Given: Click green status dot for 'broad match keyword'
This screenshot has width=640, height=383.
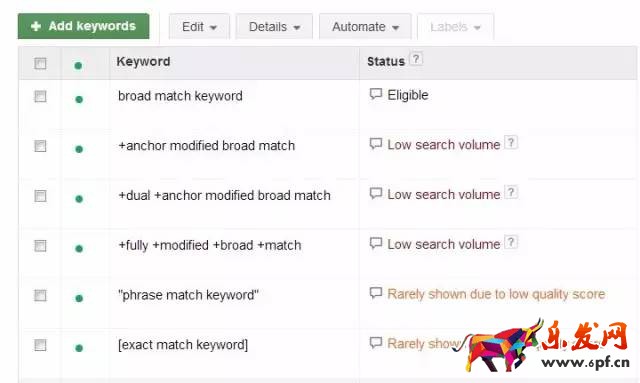Looking at the screenshot, I should 79,99.
